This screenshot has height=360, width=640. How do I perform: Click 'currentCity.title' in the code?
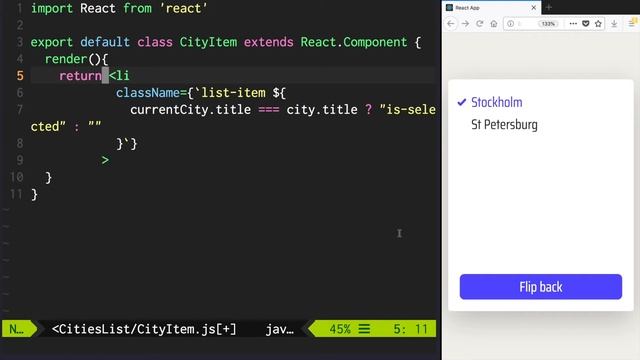(190, 110)
